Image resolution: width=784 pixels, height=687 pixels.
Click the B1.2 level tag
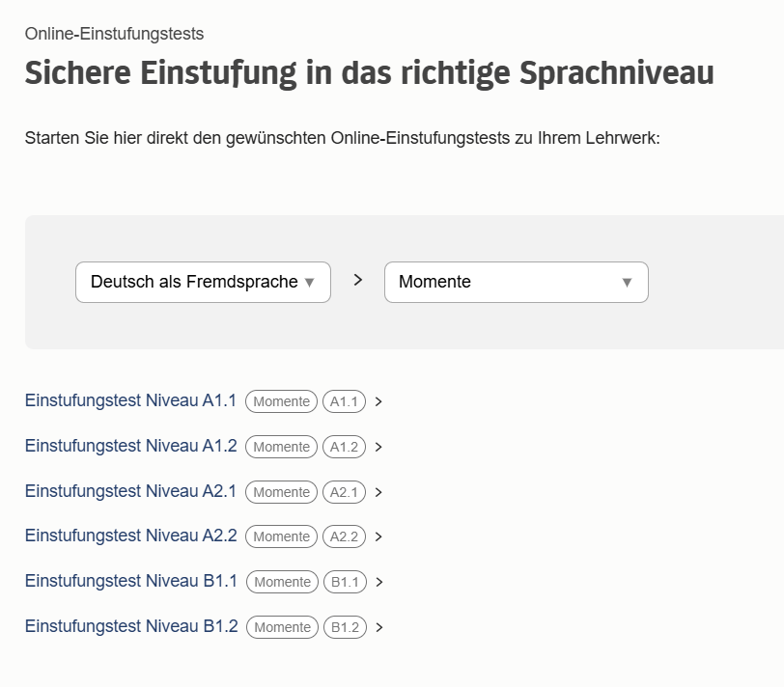(x=345, y=627)
